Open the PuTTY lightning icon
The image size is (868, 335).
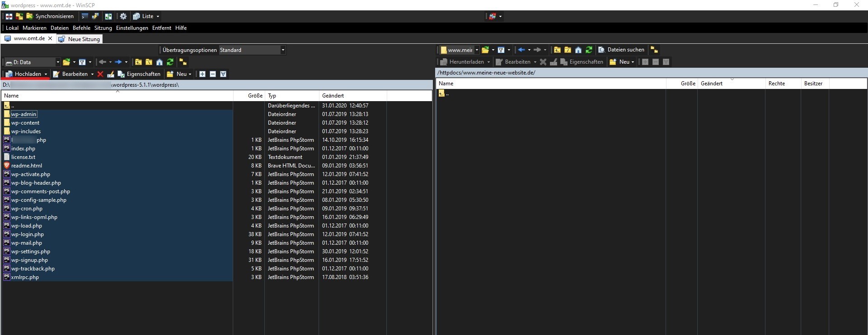tap(95, 16)
